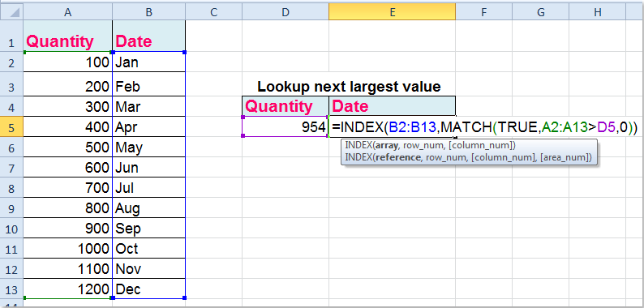
Task: Click the Nov cell
Action: coord(148,269)
